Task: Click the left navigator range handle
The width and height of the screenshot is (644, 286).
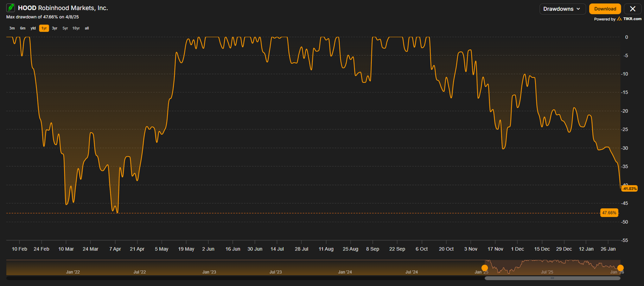Action: (485, 268)
